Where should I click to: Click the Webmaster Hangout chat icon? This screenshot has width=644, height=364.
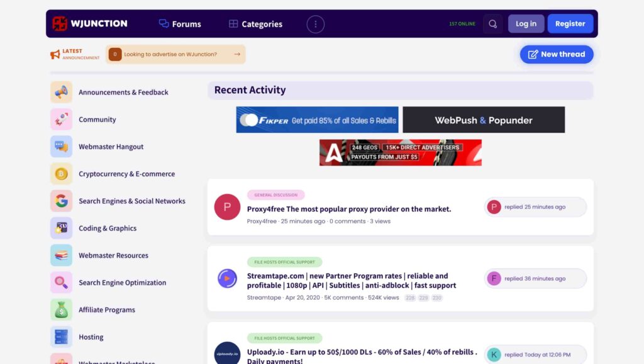pos(61,147)
